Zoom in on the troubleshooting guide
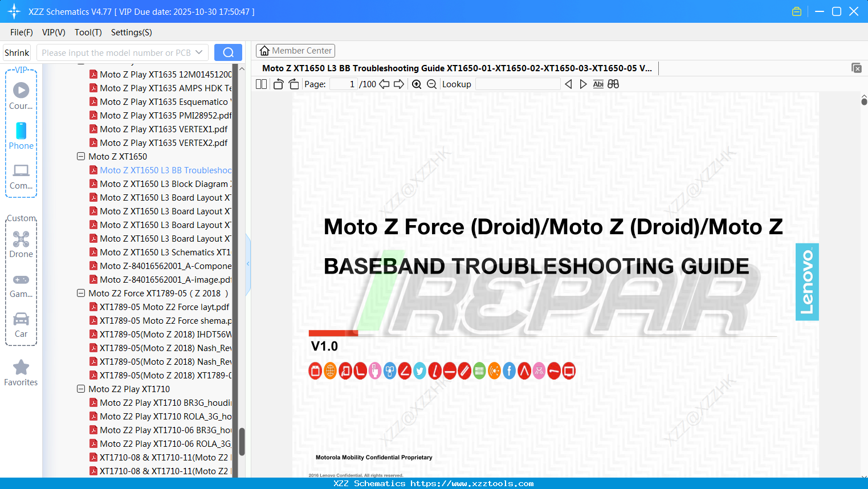 click(417, 84)
